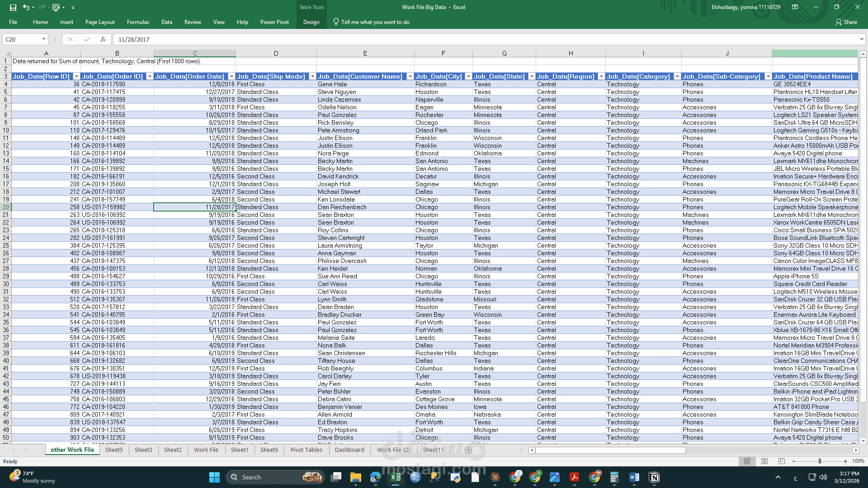Click the zoom in plus icon
This screenshot has height=488, width=868.
coord(845,461)
